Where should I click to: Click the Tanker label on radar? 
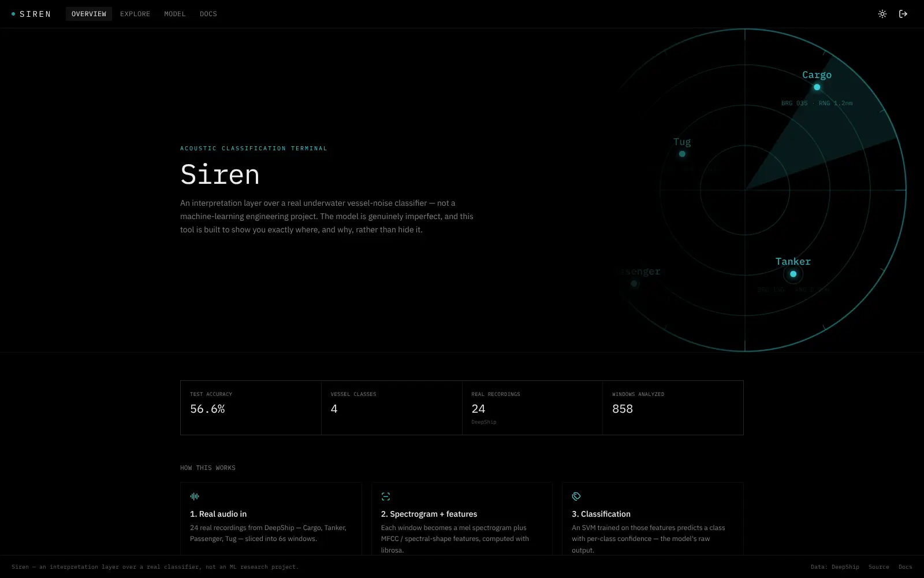point(793,261)
